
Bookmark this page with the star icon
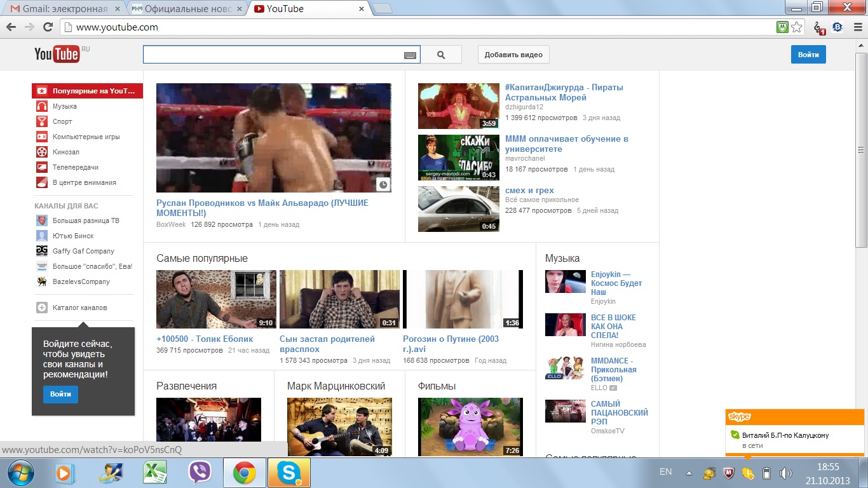point(797,27)
